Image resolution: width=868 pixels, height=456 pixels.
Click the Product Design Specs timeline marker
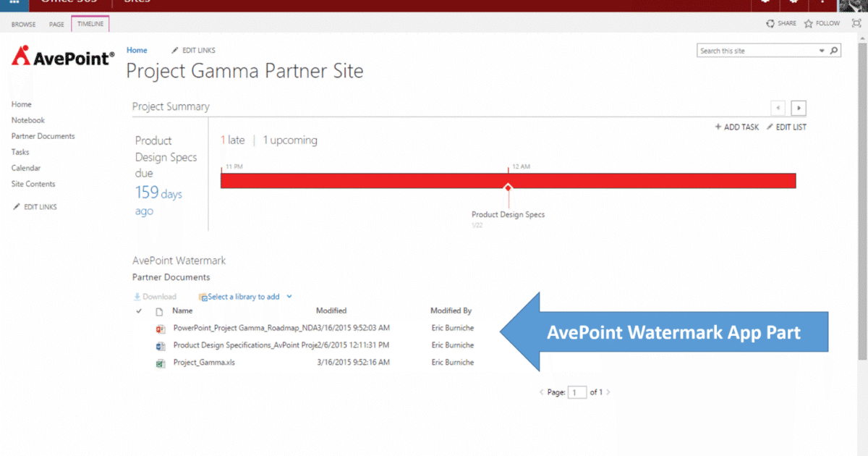coord(508,187)
